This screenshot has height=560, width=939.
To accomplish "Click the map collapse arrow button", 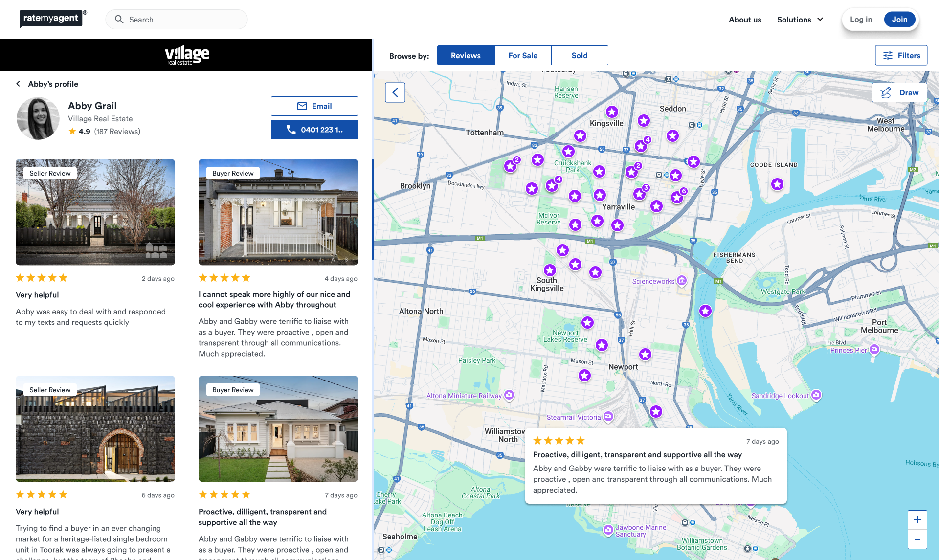I will coord(395,92).
